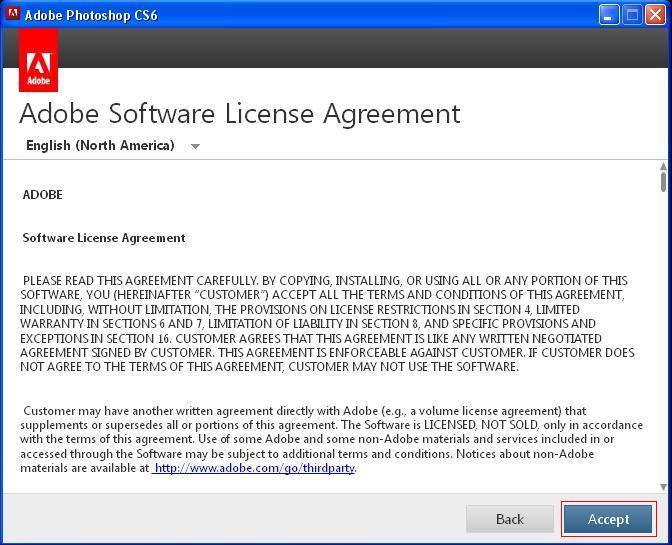Viewport: 672px width, 545px height.
Task: Click the red Adobe logo
Action: [38, 60]
